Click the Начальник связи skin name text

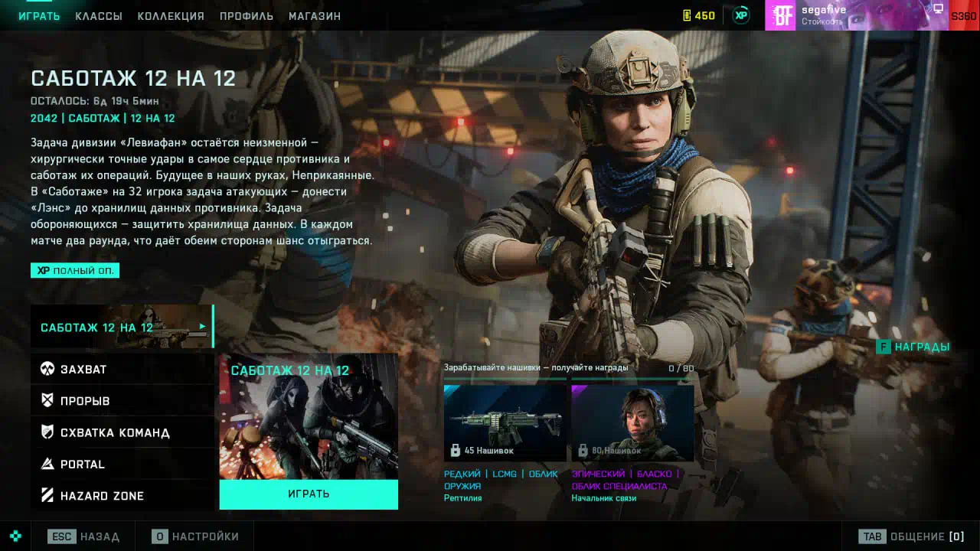[x=603, y=498]
